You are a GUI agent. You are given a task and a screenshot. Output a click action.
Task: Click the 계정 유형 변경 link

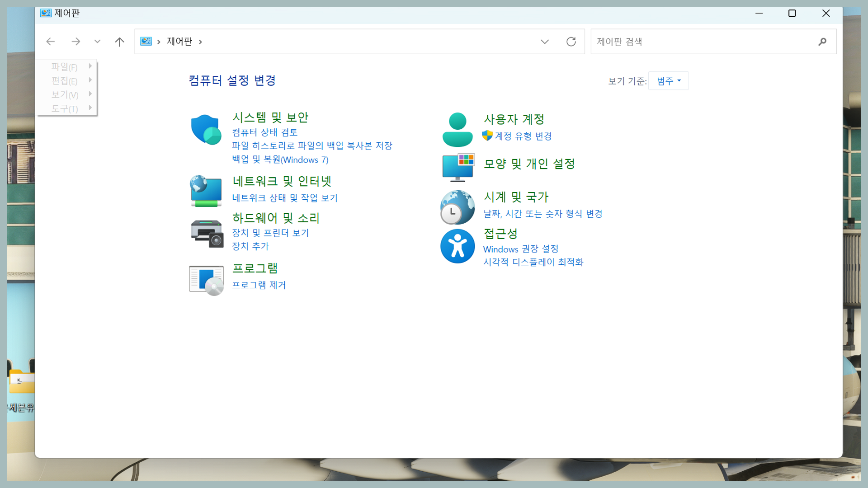[x=523, y=136]
